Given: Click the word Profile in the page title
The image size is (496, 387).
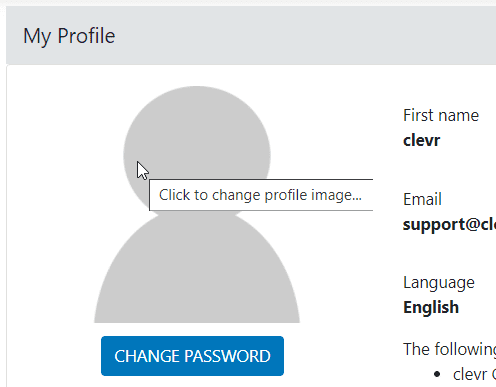Looking at the screenshot, I should [x=86, y=36].
